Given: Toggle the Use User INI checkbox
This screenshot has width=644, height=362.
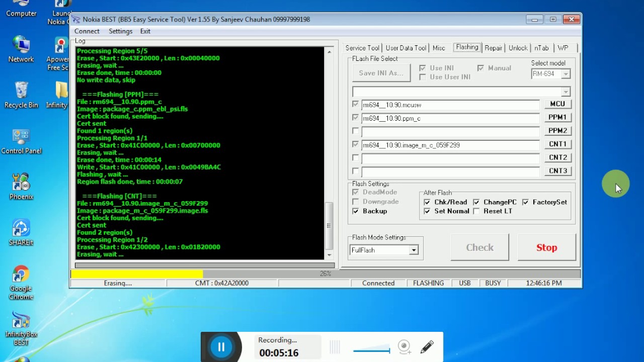Looking at the screenshot, I should (x=423, y=77).
